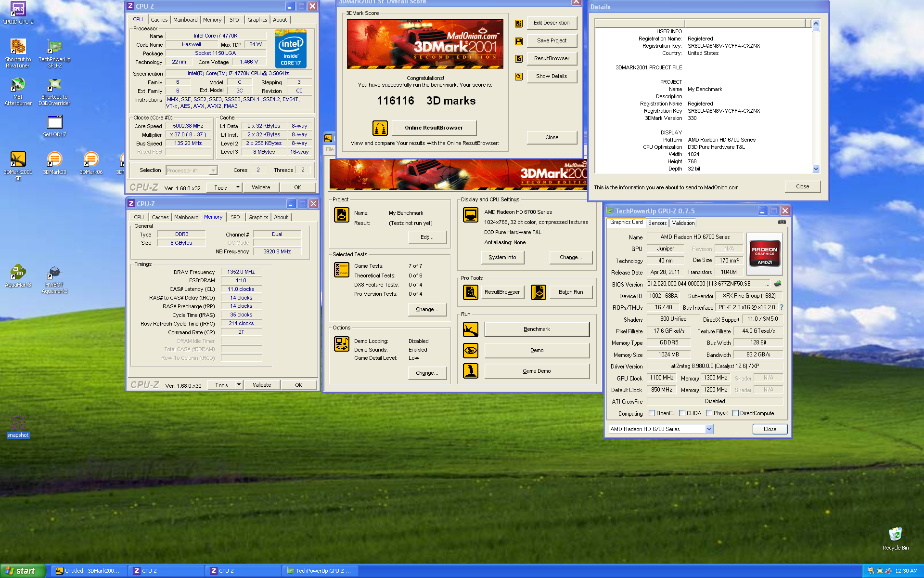Click the Edit Description icon
Image resolution: width=924 pixels, height=578 pixels.
(519, 23)
